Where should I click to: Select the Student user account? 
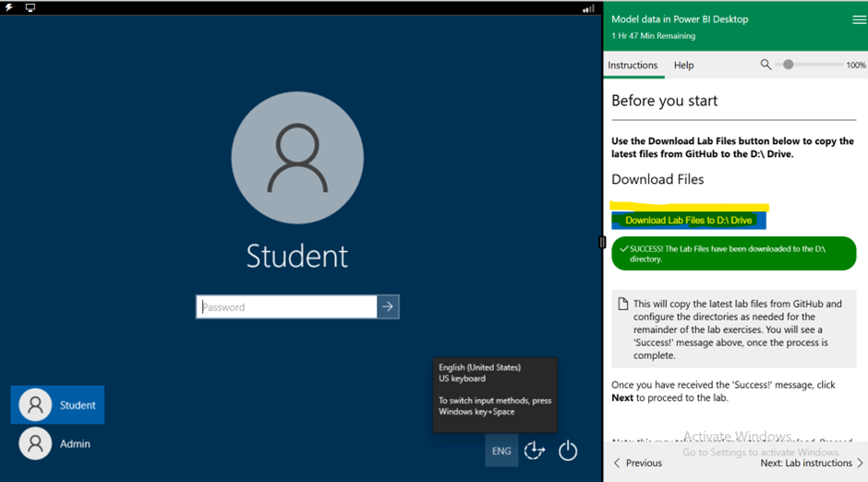point(57,405)
